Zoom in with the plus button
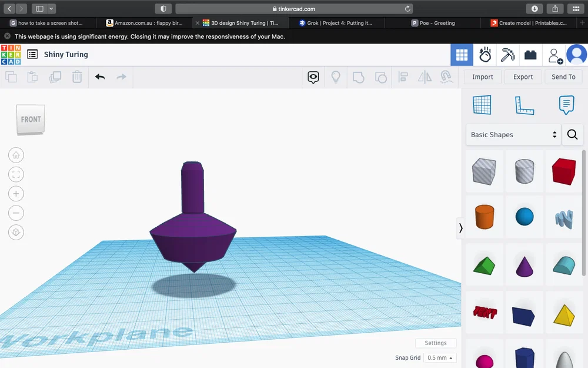Viewport: 588px width, 368px height. (16, 194)
